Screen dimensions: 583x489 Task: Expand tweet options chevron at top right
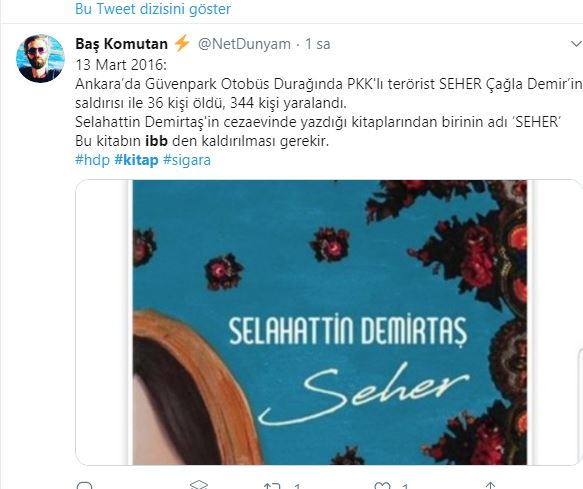[576, 44]
